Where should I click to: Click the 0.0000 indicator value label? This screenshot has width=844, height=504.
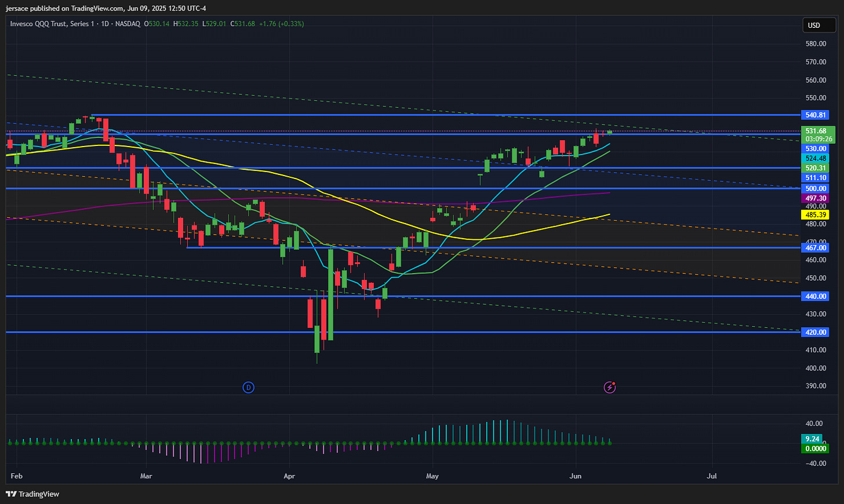click(x=815, y=448)
